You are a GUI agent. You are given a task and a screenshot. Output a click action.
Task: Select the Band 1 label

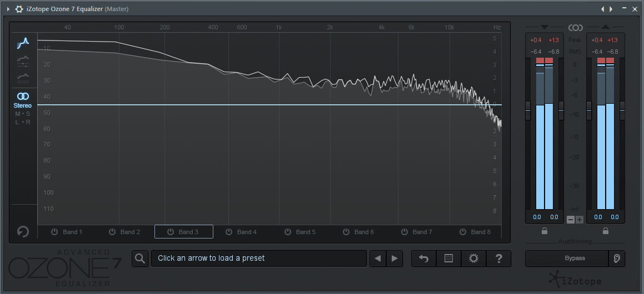[73, 232]
